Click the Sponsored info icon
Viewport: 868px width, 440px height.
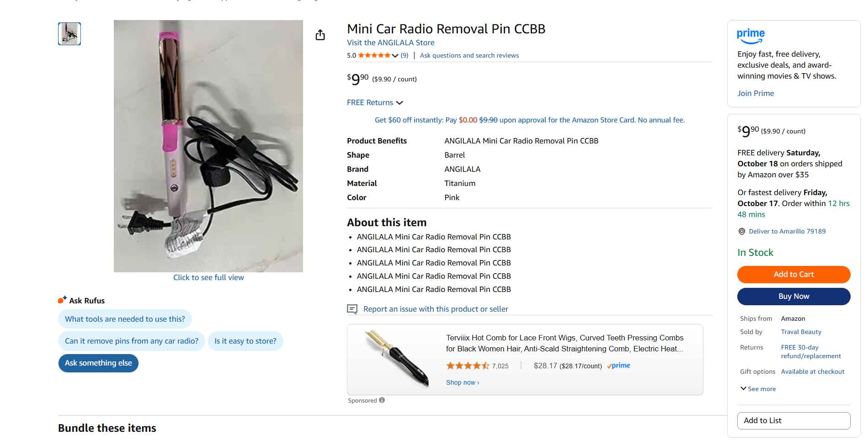382,400
